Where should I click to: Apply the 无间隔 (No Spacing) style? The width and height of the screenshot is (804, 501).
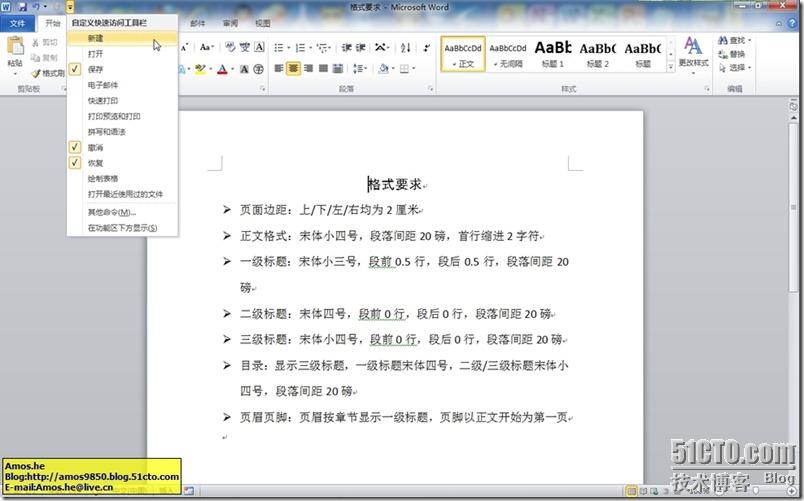point(508,54)
